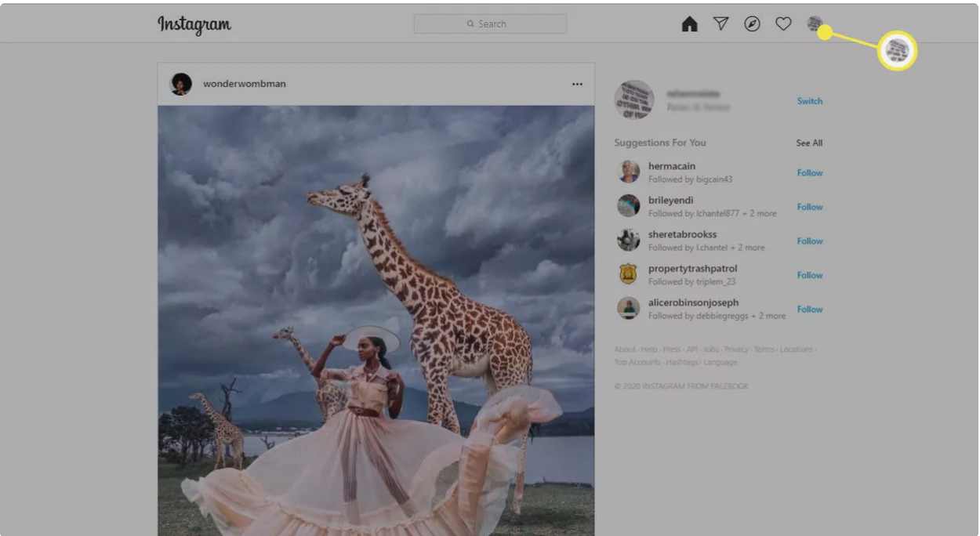Viewport: 980px width, 536px height.
Task: Open profile avatar in top navigation bar
Action: click(815, 24)
